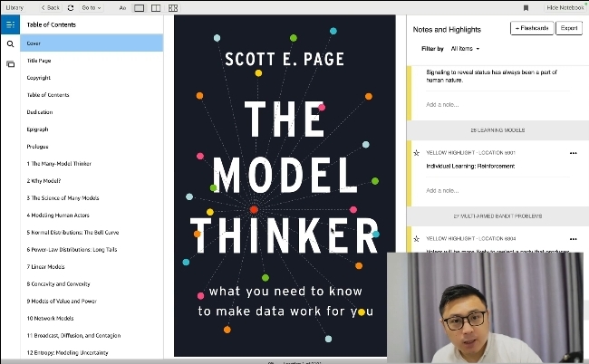The width and height of the screenshot is (589, 364).
Task: Open chapter 12 Entropy: Modeling Uncertainty
Action: tap(92, 353)
